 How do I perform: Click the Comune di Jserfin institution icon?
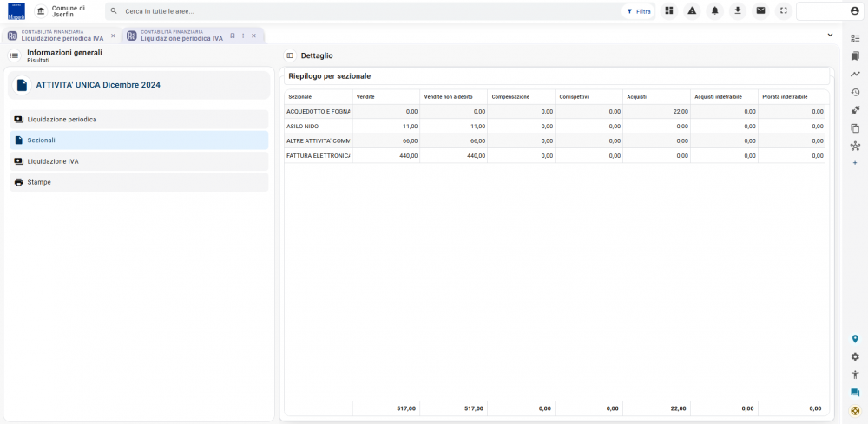[x=41, y=11]
